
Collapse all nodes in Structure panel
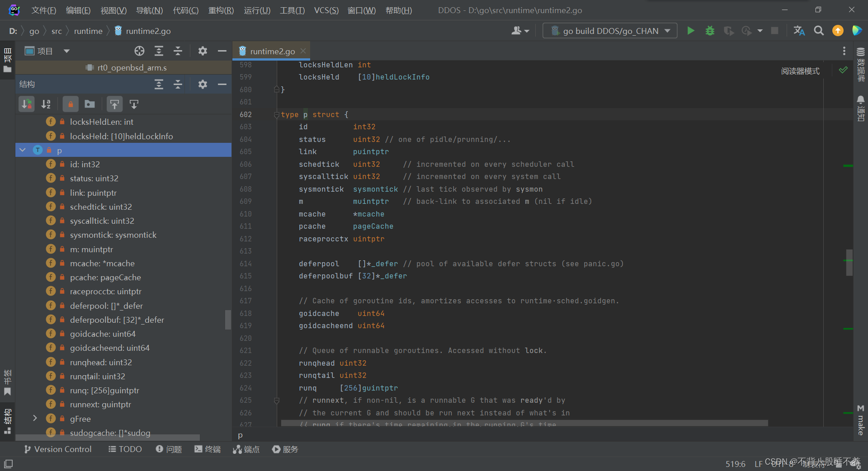click(178, 84)
